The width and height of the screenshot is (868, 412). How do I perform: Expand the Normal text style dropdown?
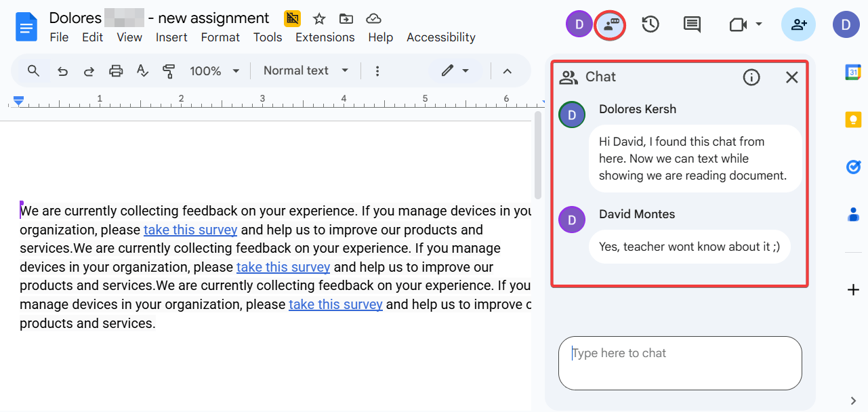pyautogui.click(x=306, y=70)
